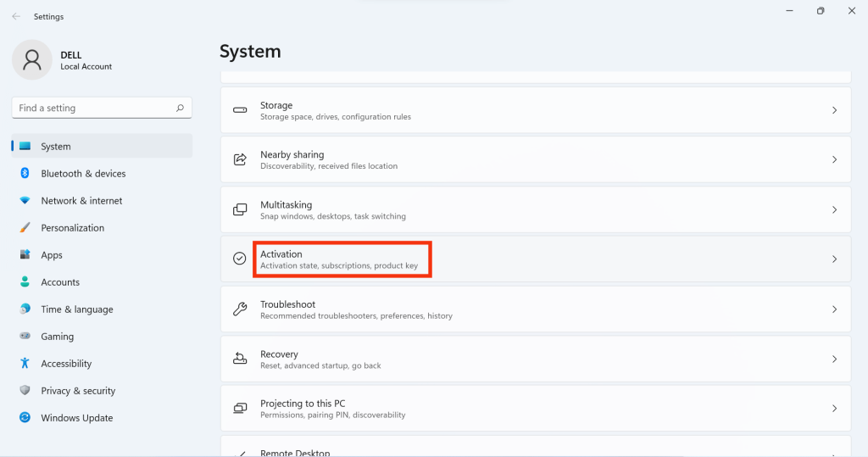Open Time & language settings
The height and width of the screenshot is (457, 868).
pyautogui.click(x=102, y=309)
